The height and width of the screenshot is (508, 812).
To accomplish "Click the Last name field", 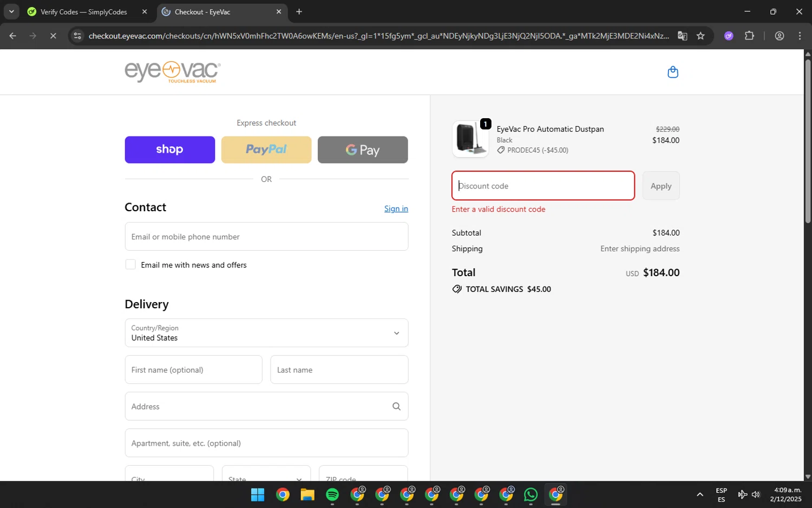I will point(339,370).
